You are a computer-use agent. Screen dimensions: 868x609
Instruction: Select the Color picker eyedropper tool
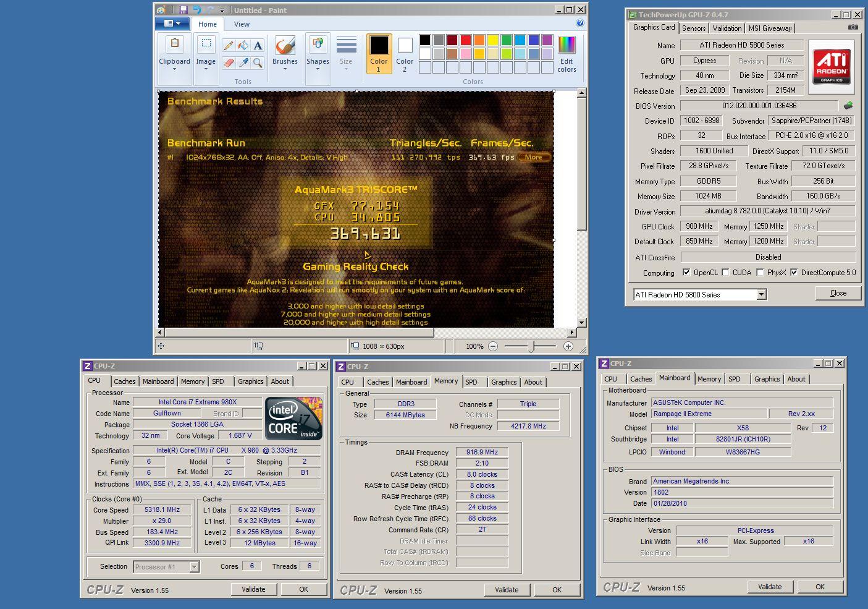point(243,62)
